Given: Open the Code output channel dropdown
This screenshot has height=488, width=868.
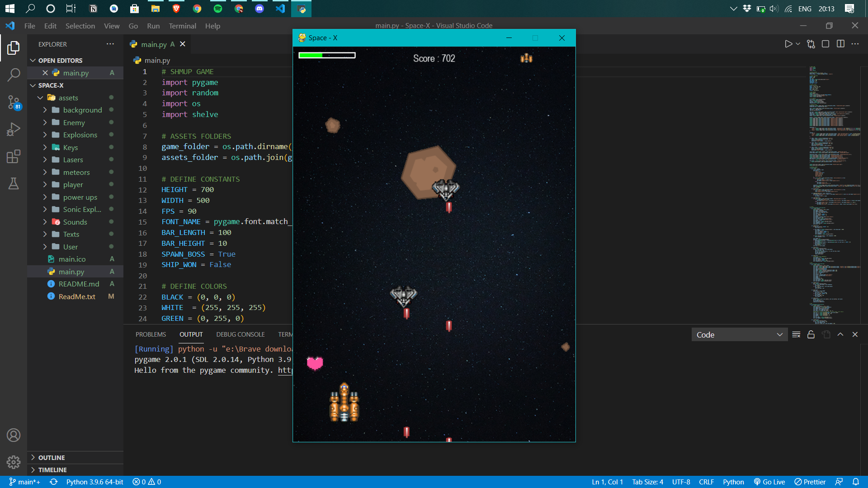Looking at the screenshot, I should pos(739,335).
